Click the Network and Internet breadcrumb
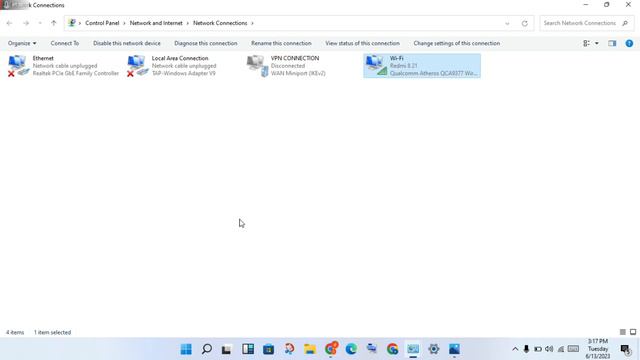Viewport: 640px width, 360px height. (156, 23)
